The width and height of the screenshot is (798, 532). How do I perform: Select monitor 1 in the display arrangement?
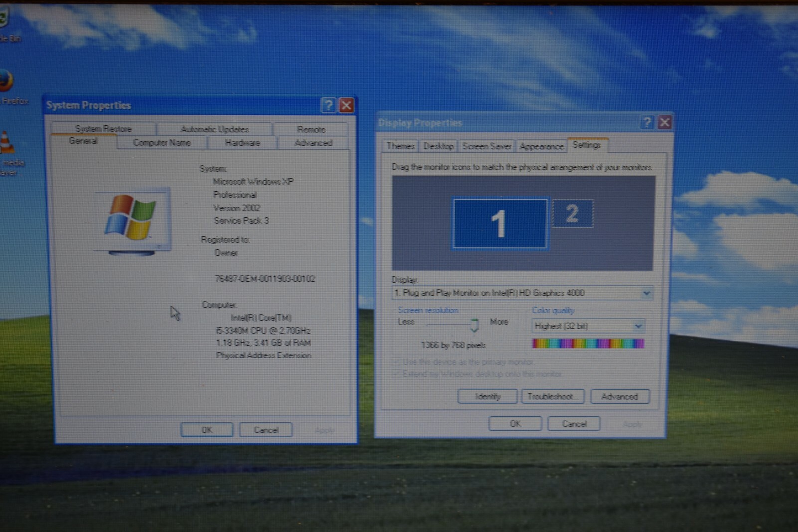(x=500, y=223)
